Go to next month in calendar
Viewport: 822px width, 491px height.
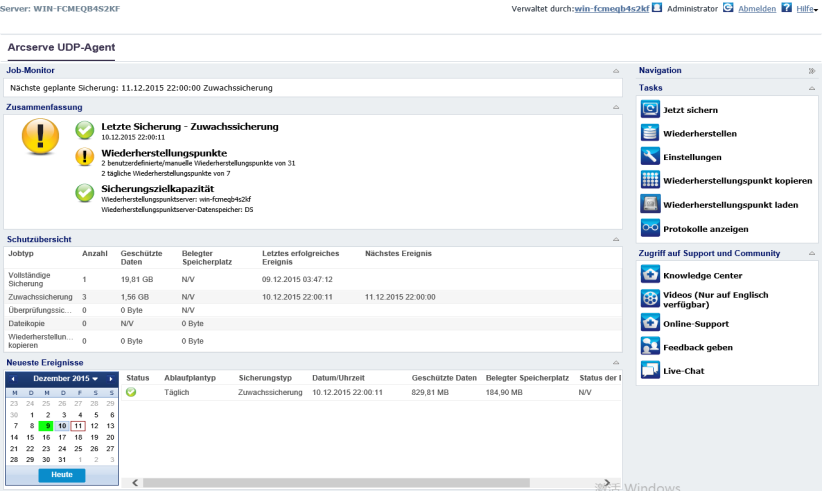click(x=111, y=378)
